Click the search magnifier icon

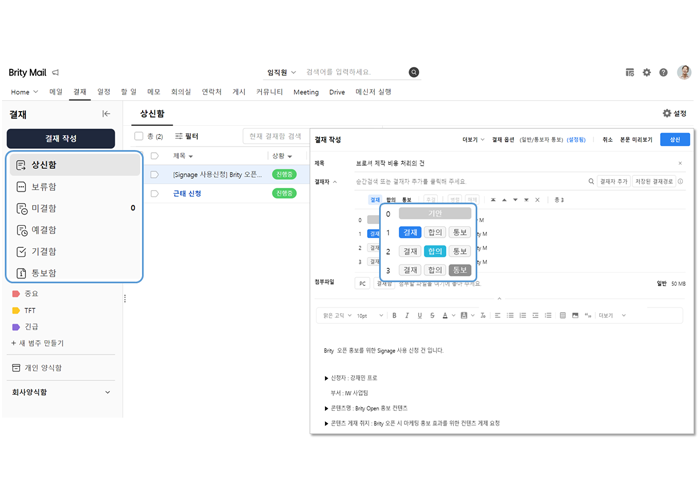click(414, 72)
